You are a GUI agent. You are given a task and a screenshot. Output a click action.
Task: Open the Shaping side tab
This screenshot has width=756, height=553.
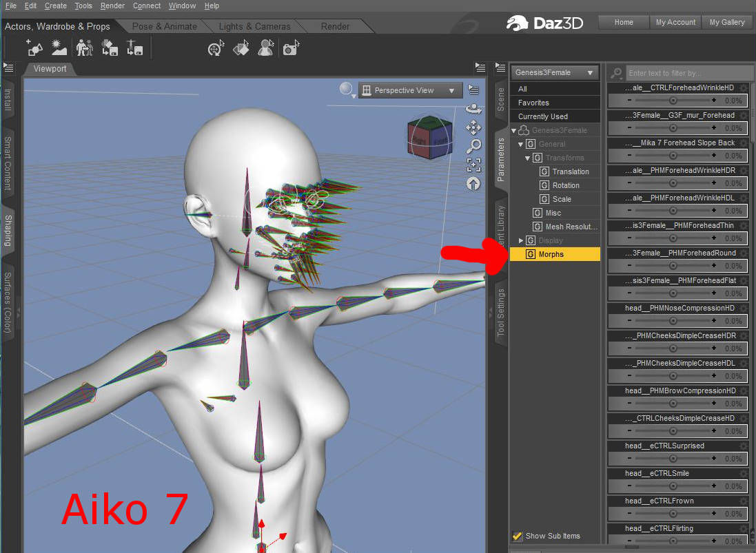(8, 231)
